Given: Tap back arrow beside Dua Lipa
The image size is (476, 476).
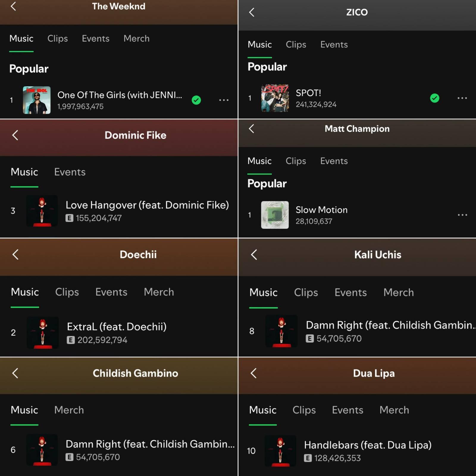Looking at the screenshot, I should 254,373.
